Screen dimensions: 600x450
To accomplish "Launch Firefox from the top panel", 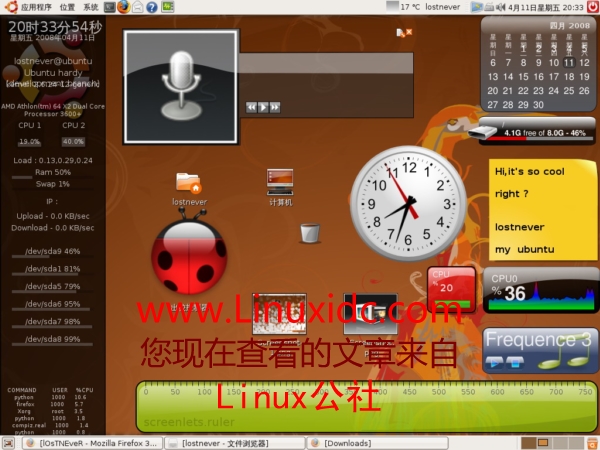I will (123, 7).
